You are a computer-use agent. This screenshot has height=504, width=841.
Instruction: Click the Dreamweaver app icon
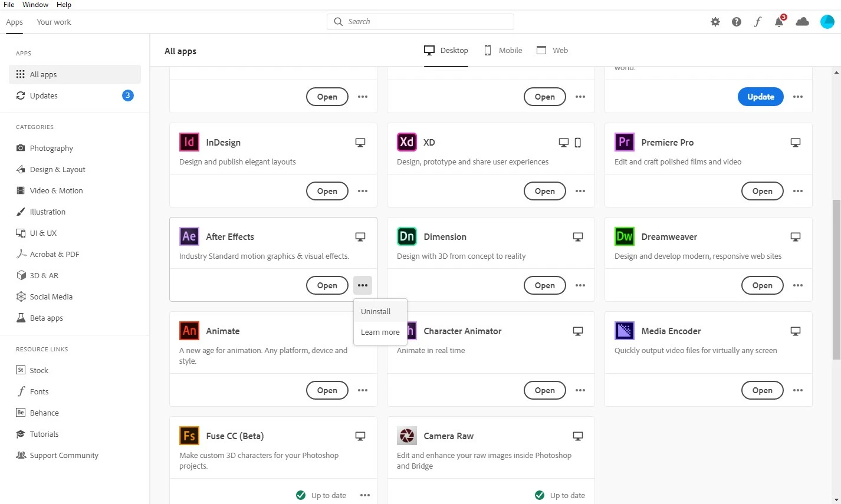624,236
